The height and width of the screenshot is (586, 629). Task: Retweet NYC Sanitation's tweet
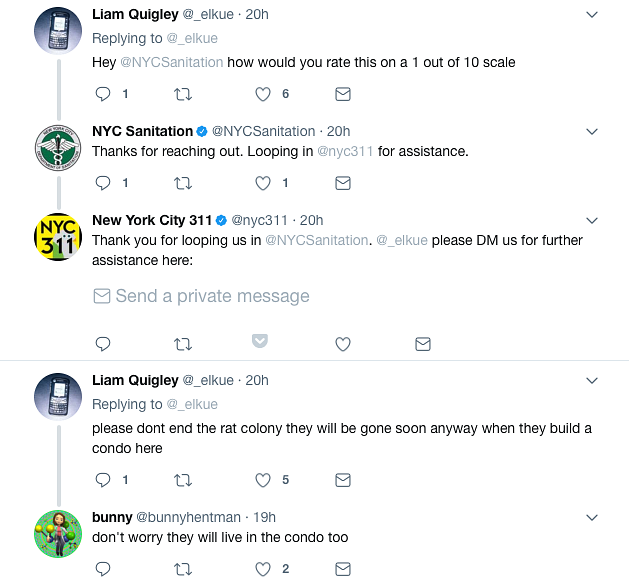182,183
